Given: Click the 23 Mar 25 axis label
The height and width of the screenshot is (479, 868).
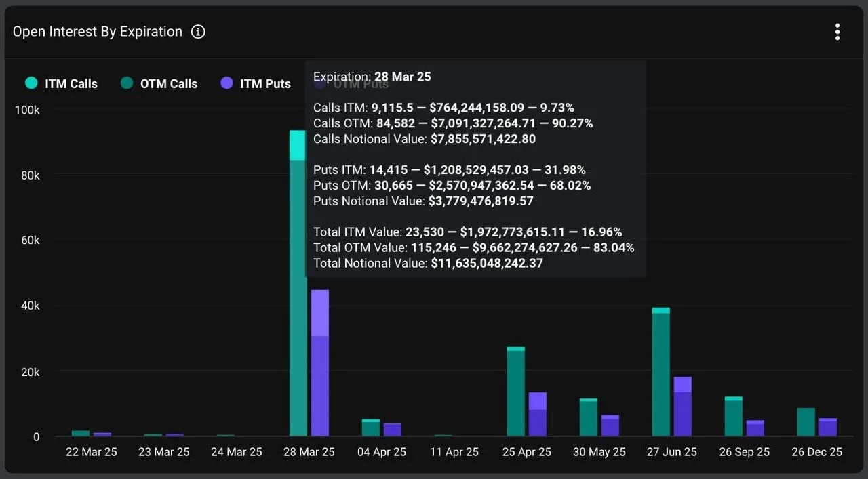Looking at the screenshot, I should [164, 452].
